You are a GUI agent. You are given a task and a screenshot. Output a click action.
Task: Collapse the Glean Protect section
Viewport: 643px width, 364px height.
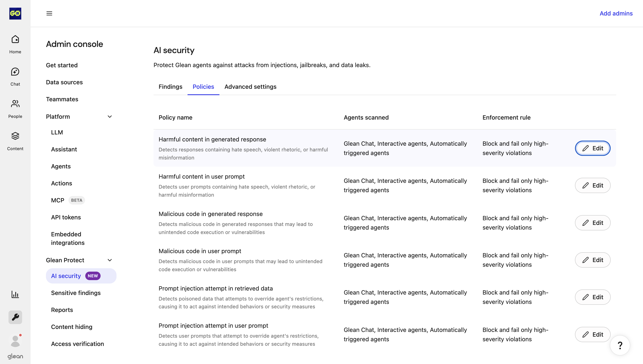pyautogui.click(x=110, y=260)
